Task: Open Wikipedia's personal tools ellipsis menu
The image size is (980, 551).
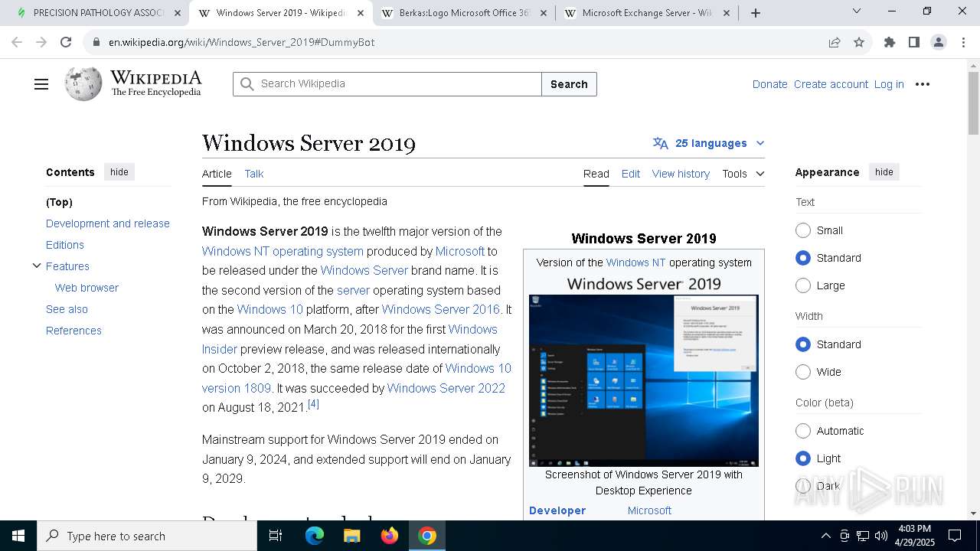Action: coord(923,84)
